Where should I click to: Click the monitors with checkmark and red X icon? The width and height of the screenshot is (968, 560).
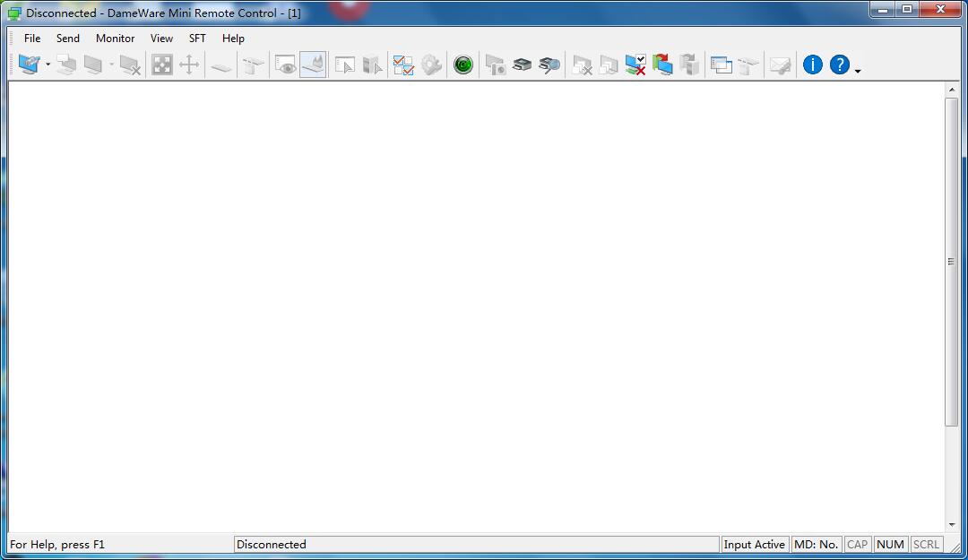(635, 65)
